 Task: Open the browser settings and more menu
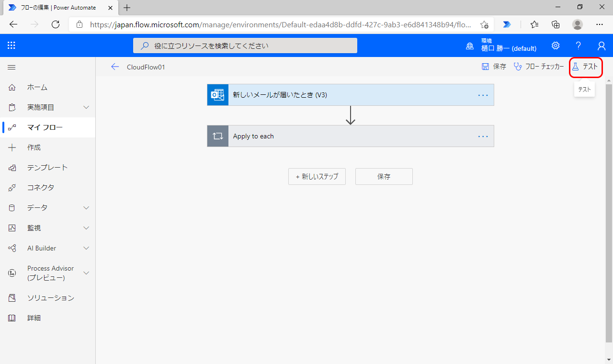point(600,24)
